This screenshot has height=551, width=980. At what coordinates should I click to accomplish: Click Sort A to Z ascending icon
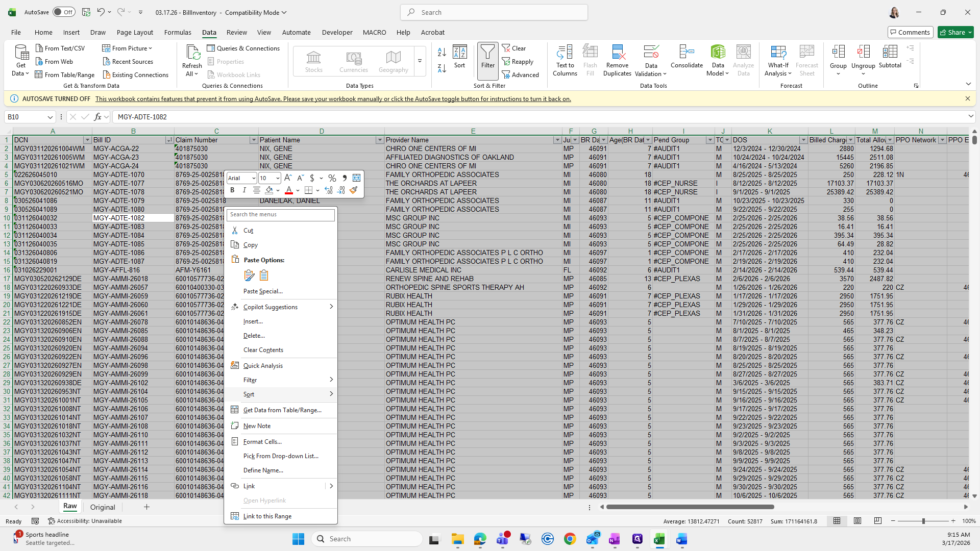[x=442, y=52]
